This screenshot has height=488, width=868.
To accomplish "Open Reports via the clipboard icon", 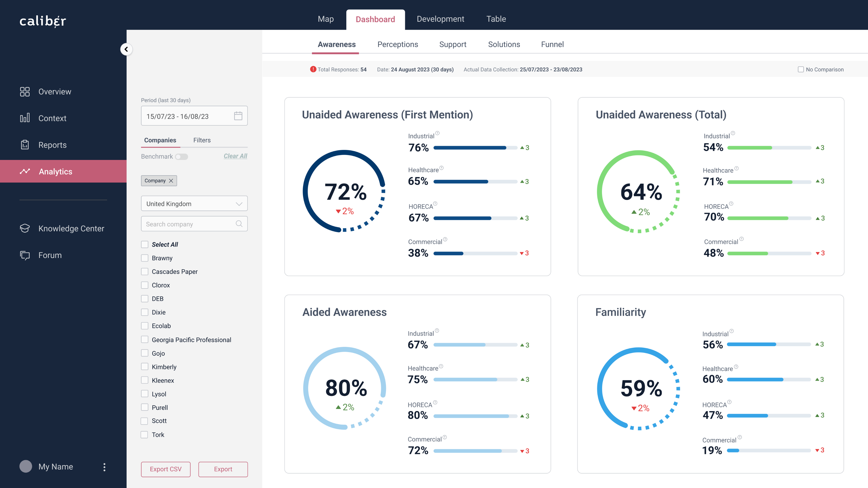I will 25,145.
